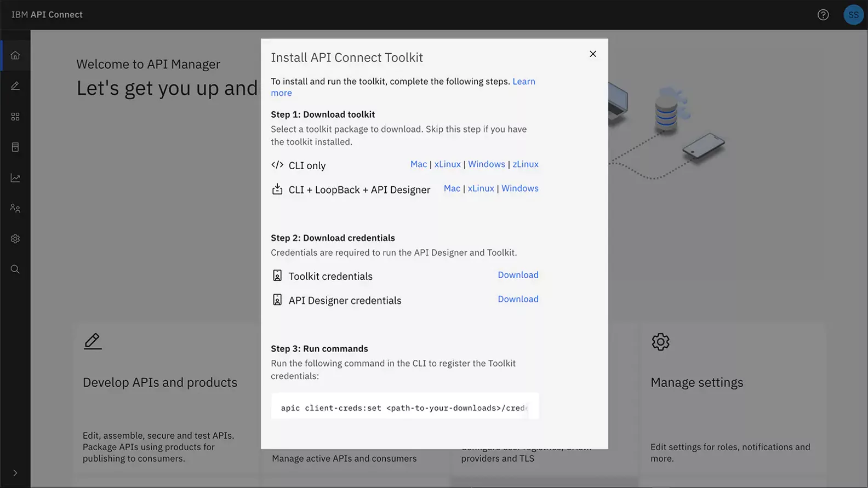Download the API Designer credentials

click(x=518, y=299)
